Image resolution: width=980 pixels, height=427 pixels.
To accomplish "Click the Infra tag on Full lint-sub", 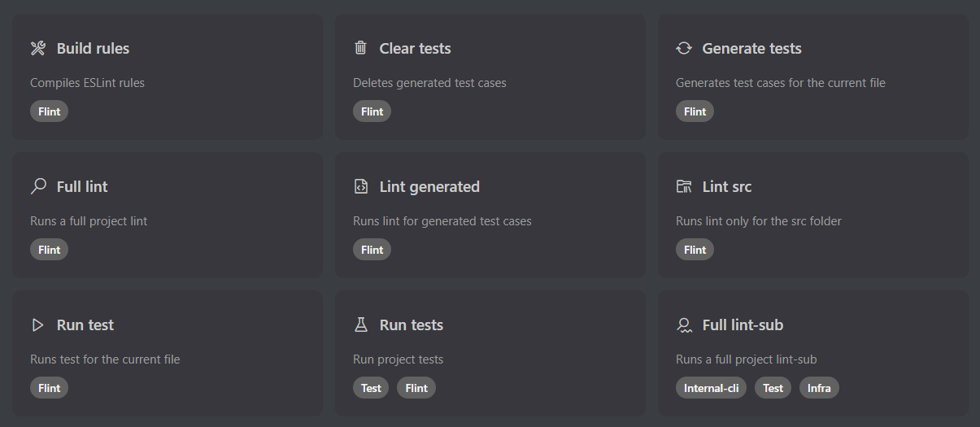I will (x=819, y=388).
